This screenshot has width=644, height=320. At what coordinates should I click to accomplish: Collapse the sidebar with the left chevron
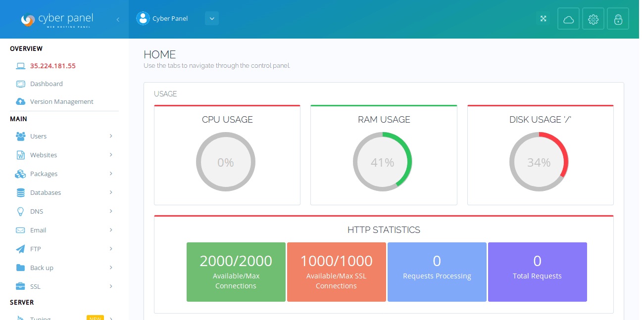[x=118, y=19]
